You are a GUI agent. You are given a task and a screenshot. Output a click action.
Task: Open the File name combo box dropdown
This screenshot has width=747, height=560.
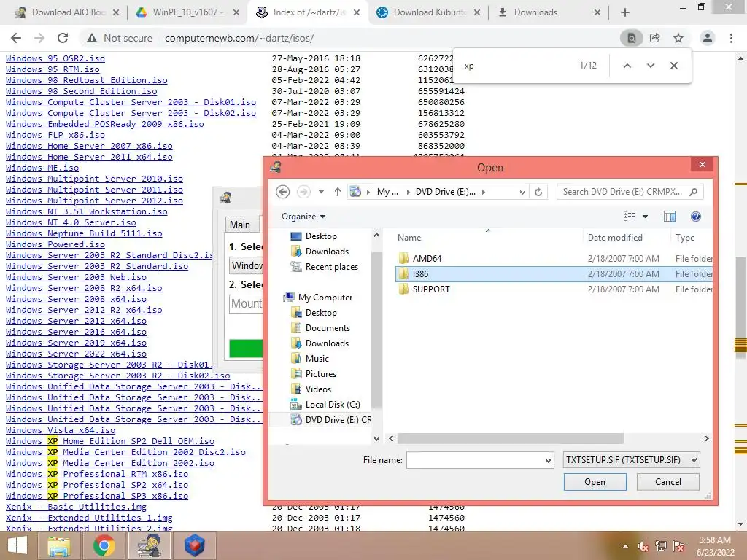(548, 461)
